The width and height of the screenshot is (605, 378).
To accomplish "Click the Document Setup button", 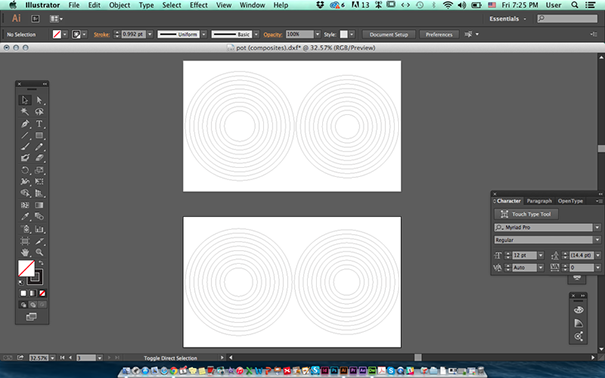I will [x=389, y=34].
